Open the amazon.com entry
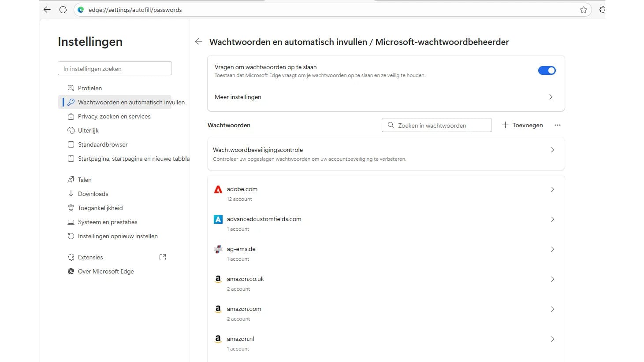The image size is (644, 362). tap(386, 313)
